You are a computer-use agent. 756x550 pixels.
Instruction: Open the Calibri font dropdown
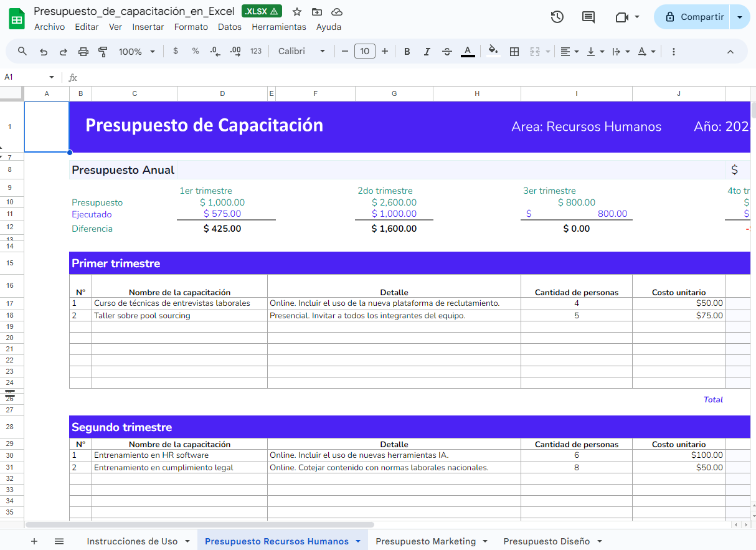click(x=301, y=51)
